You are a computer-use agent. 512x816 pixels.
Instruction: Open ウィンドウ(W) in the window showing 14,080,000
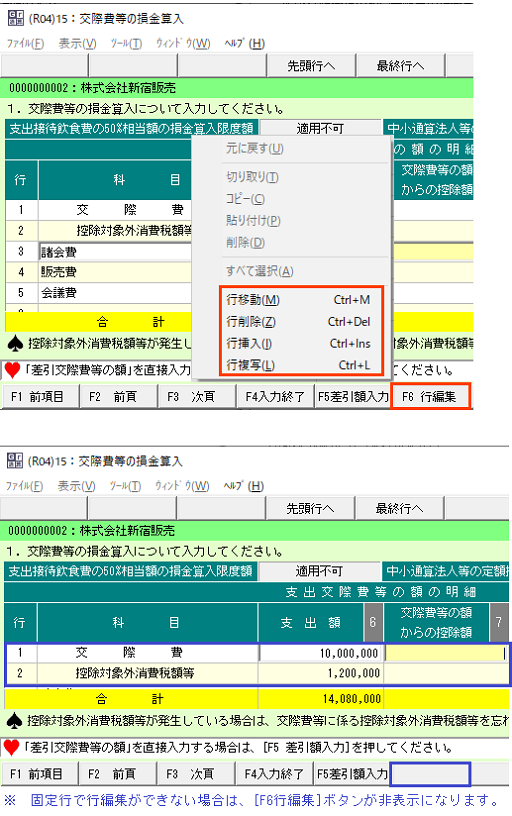(x=182, y=486)
